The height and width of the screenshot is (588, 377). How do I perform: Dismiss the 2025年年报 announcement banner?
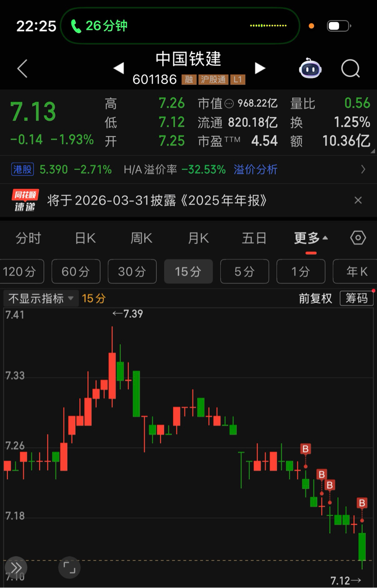tap(358, 200)
